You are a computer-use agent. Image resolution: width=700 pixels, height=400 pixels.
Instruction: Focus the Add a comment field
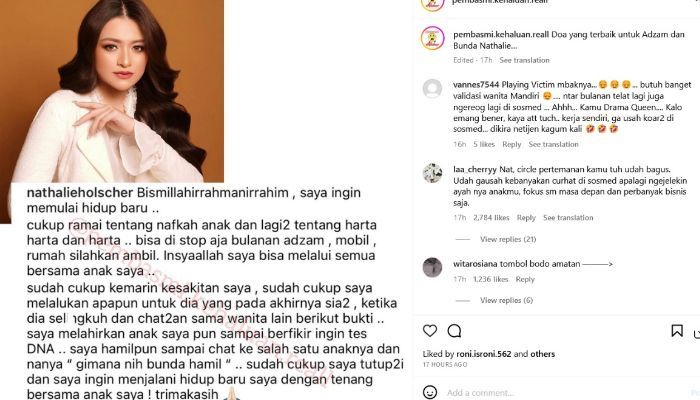click(x=567, y=393)
